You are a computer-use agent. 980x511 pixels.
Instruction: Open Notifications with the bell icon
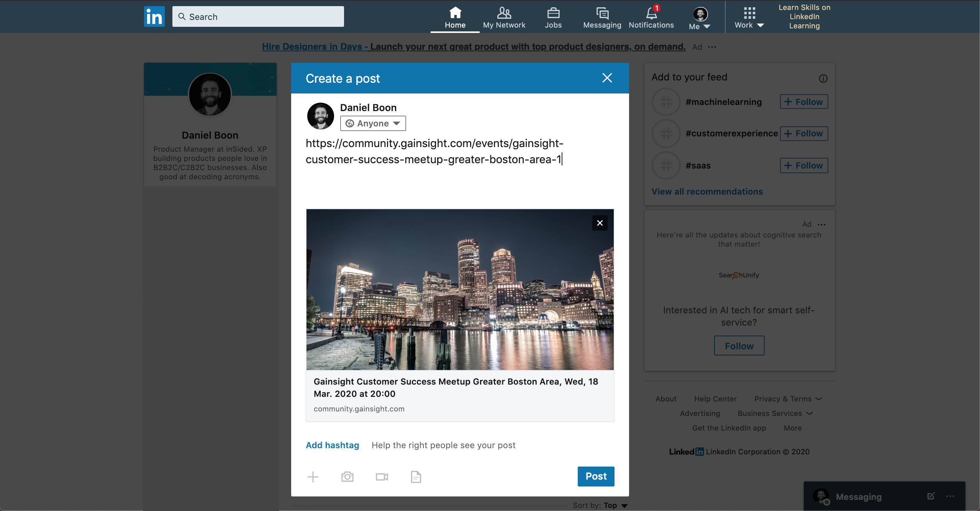651,17
